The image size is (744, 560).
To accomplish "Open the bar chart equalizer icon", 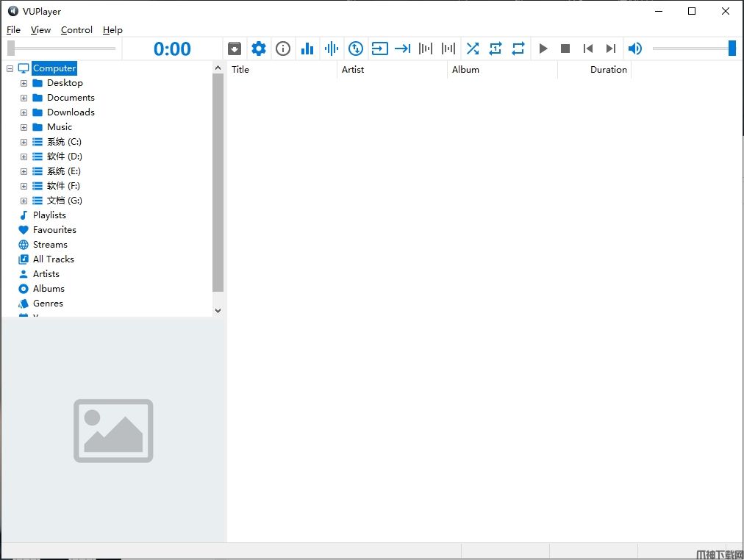I will click(x=307, y=49).
